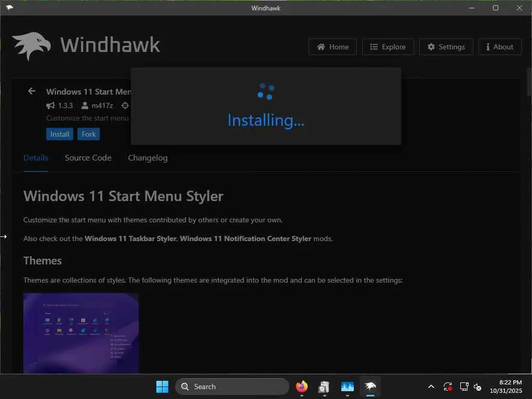The image size is (532, 399).
Task: Open the Home page button
Action: (332, 47)
